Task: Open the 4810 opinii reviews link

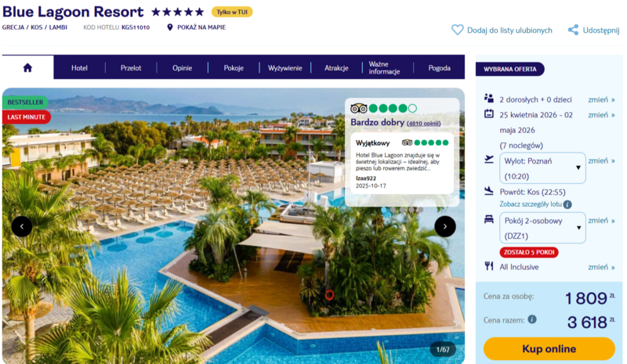Action: 423,124
